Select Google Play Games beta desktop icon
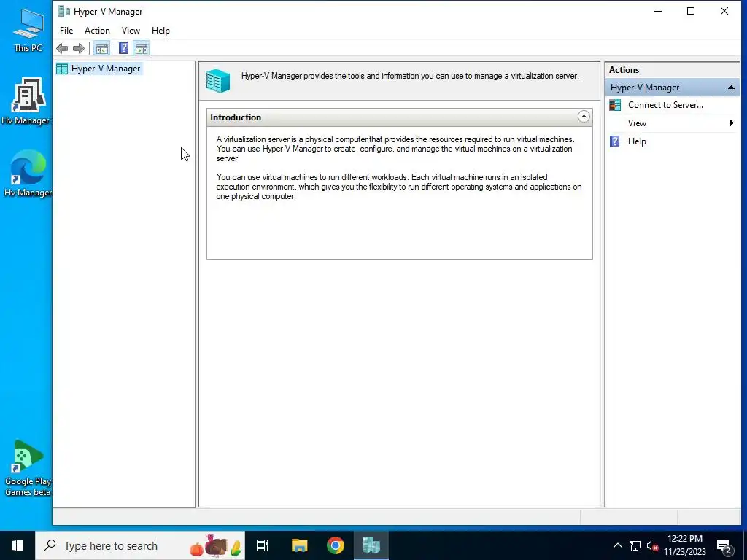Viewport: 747px width, 560px height. 28,469
